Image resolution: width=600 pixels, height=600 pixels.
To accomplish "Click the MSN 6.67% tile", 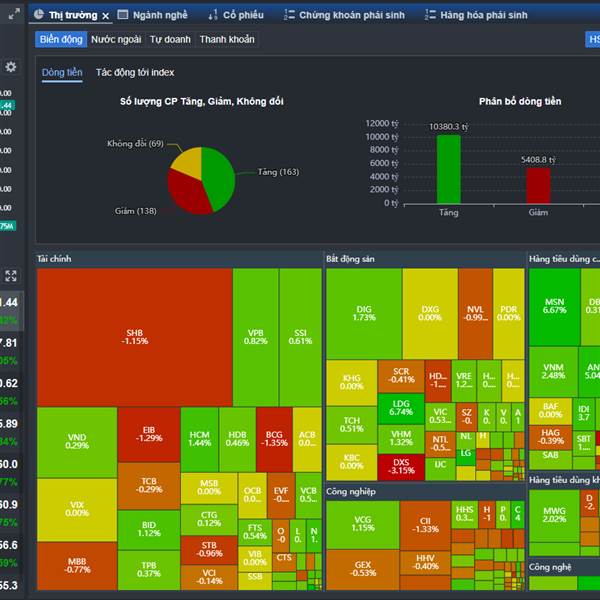I will [554, 307].
